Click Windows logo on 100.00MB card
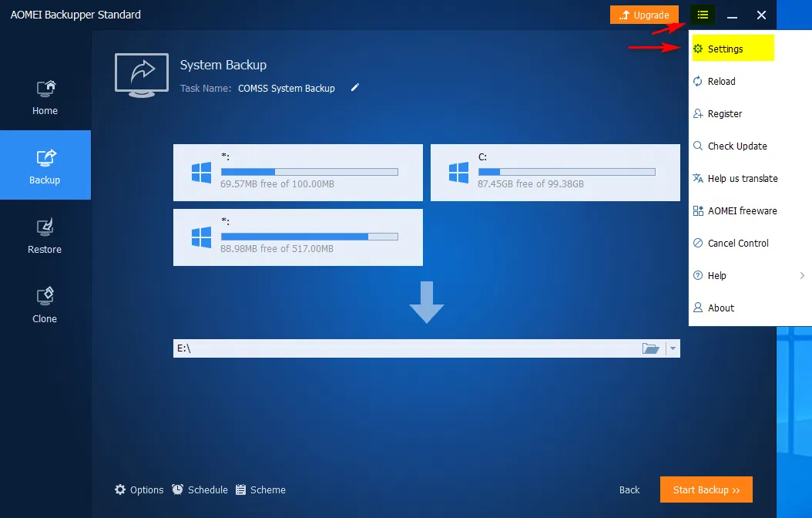The image size is (812, 518). [x=201, y=173]
